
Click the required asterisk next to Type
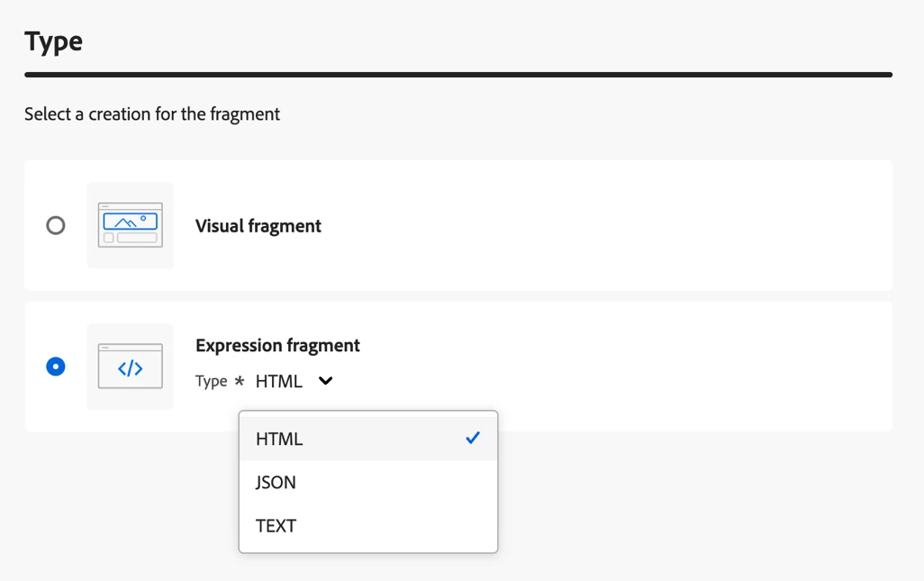pos(240,381)
